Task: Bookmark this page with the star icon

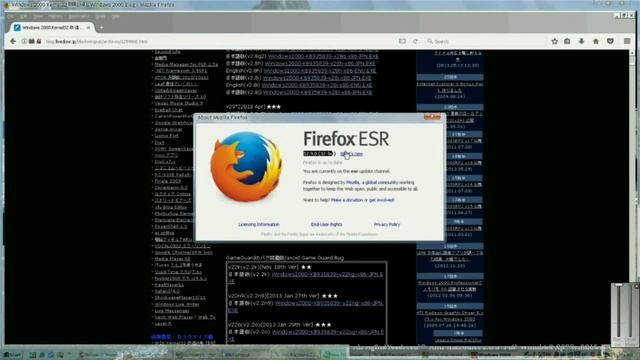Action: 554,41
